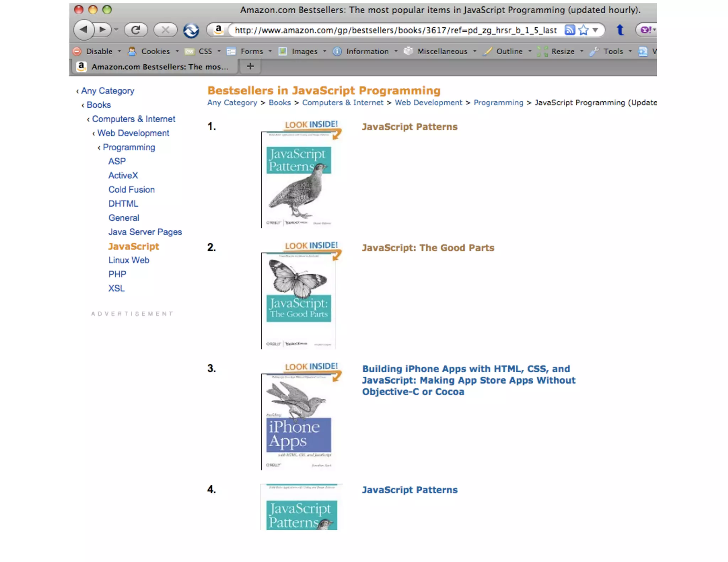The image size is (728, 562).
Task: Open the address bar history dropdown arrow
Action: point(596,30)
